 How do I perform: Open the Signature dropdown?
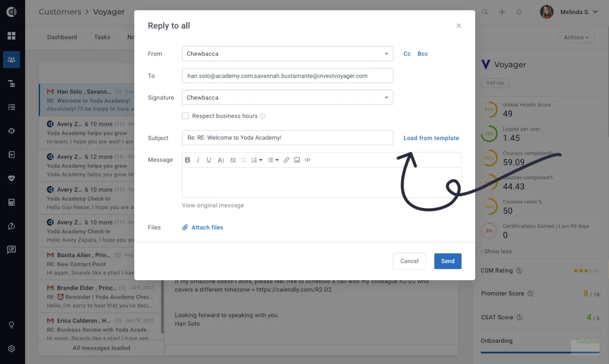(x=288, y=97)
